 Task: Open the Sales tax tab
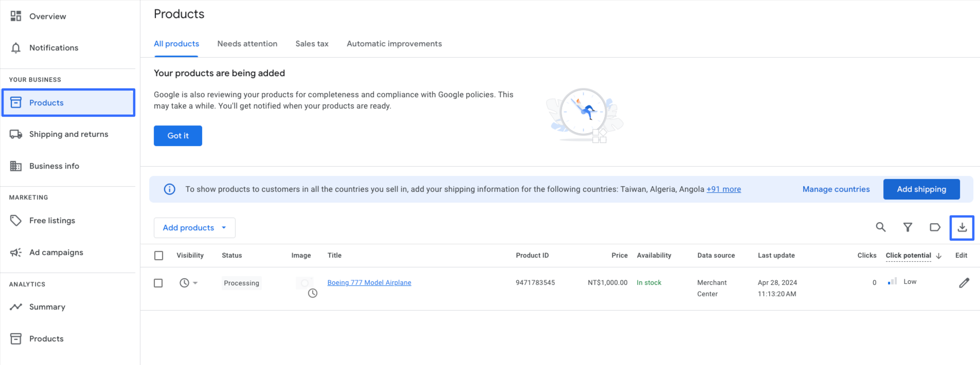[312, 44]
